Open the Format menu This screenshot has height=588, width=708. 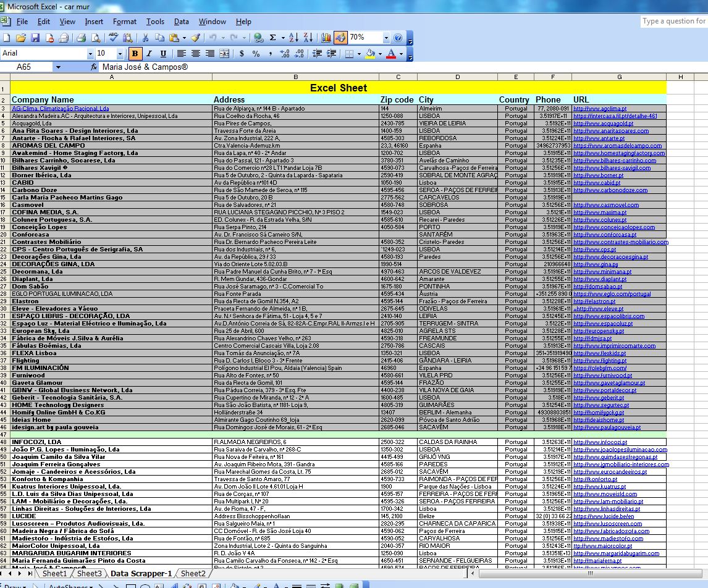click(x=124, y=22)
